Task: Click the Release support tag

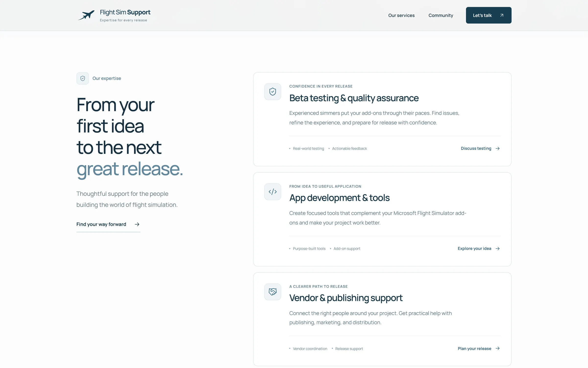Action: pos(349,349)
